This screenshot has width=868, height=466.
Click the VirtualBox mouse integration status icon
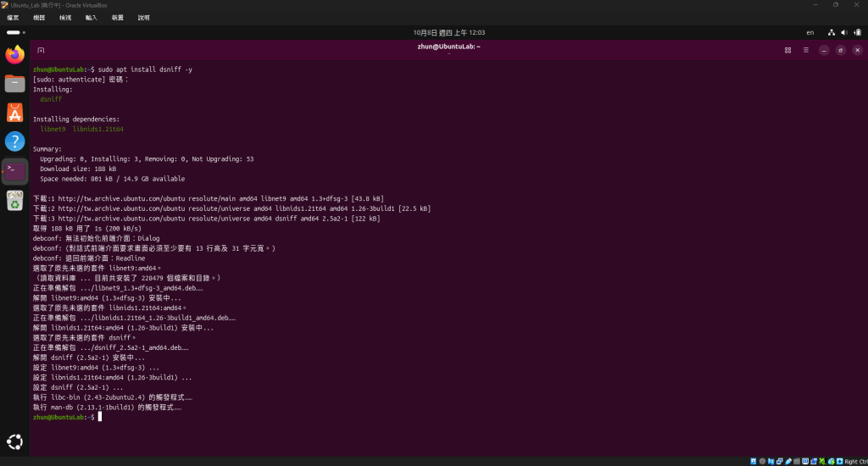pyautogui.click(x=831, y=461)
